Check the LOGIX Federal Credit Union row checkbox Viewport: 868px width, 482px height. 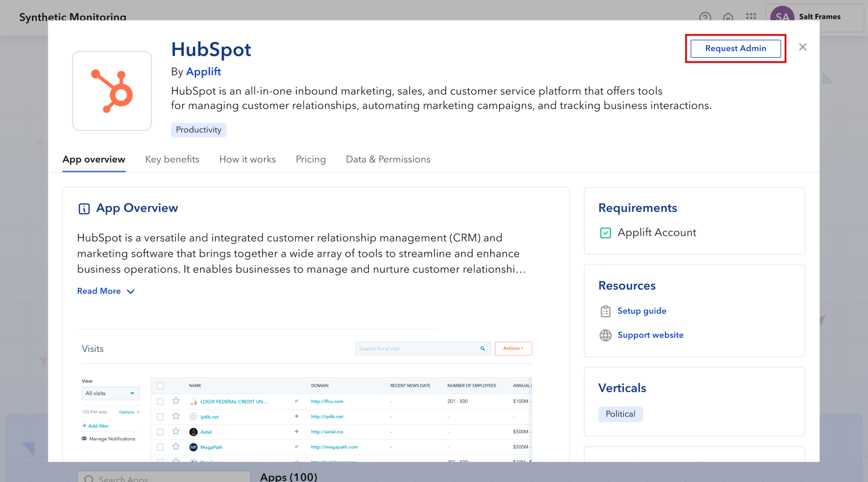coord(160,401)
